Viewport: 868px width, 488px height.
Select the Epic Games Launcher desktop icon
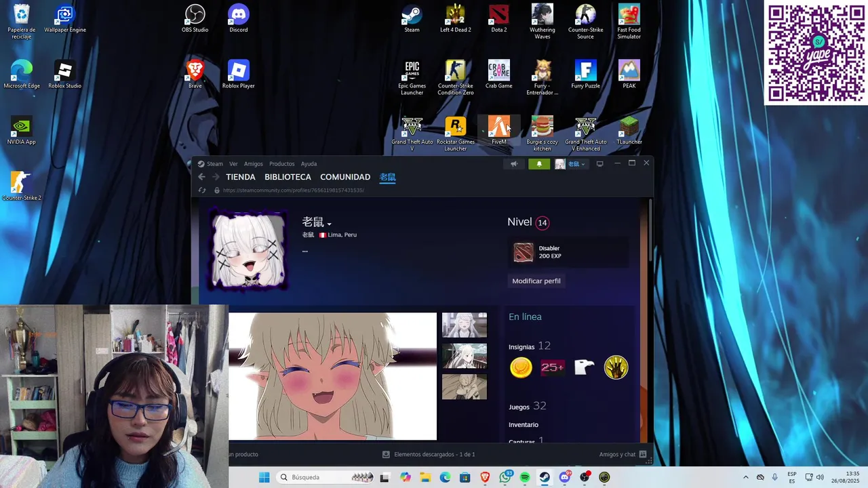pyautogui.click(x=412, y=78)
